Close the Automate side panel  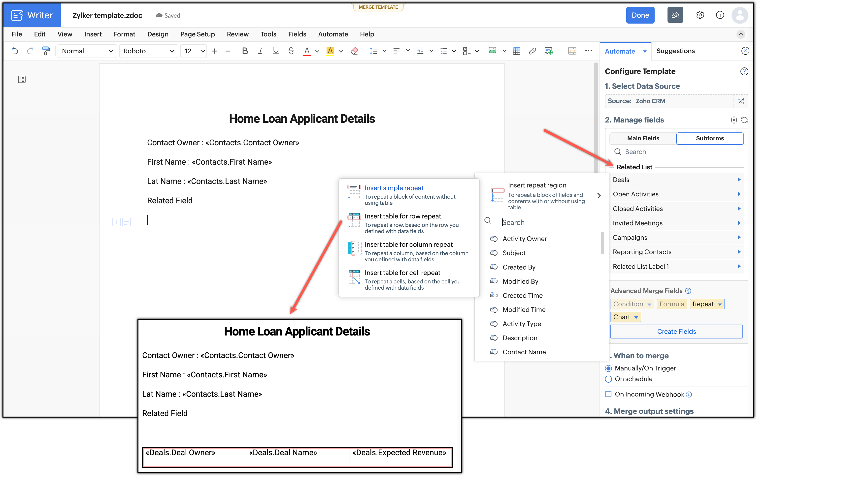745,51
